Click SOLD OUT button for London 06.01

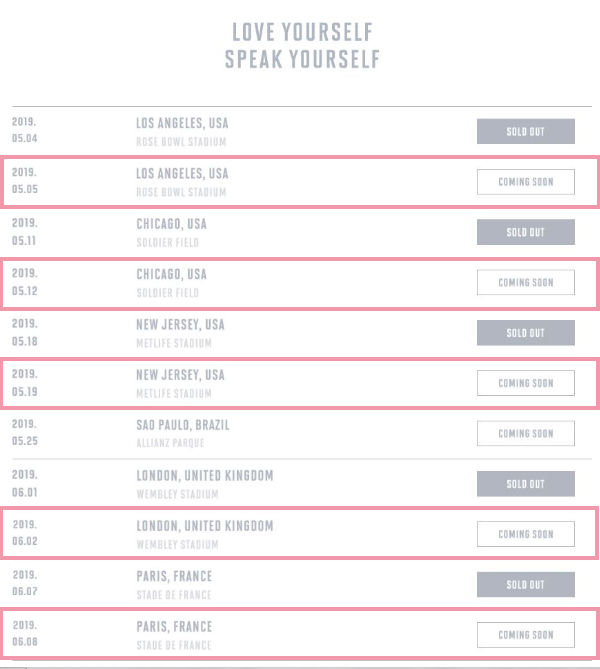tap(525, 484)
